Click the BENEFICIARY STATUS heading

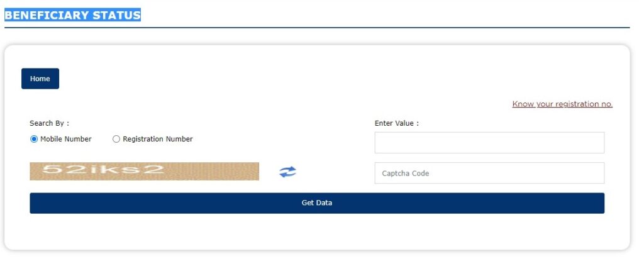point(72,15)
